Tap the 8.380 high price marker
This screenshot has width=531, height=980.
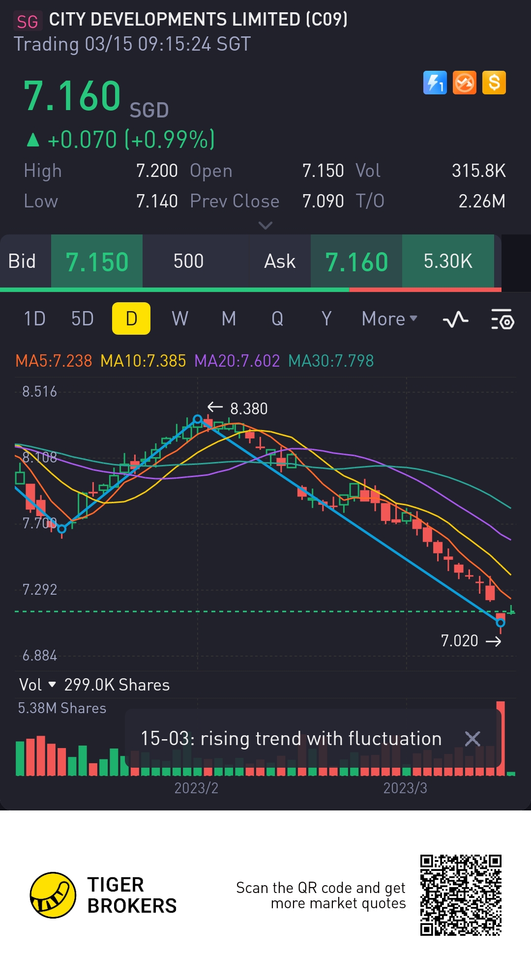(237, 408)
